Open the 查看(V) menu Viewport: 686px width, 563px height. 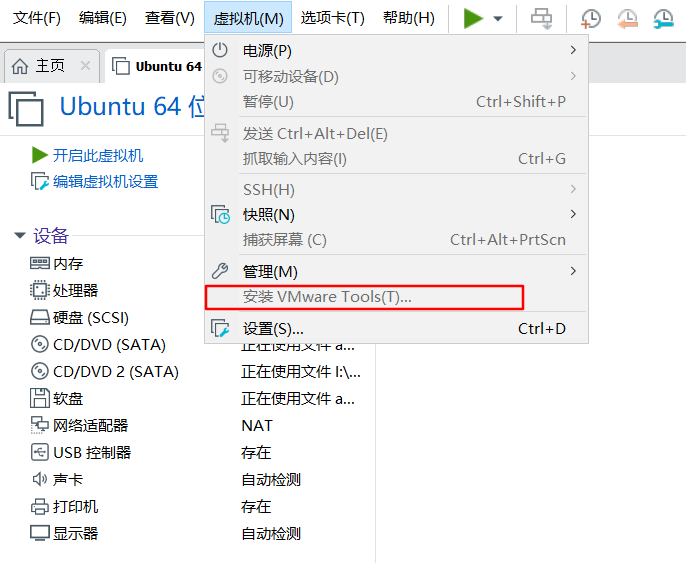pos(170,18)
